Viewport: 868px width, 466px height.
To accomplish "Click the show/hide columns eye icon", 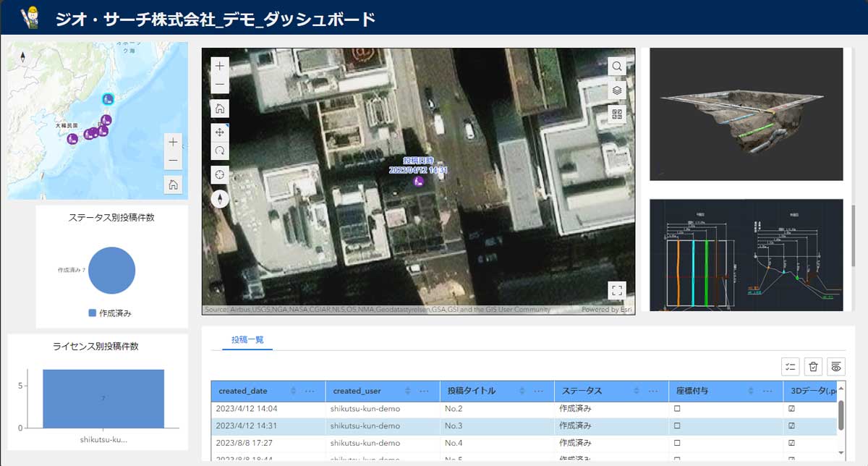I will coord(836,367).
